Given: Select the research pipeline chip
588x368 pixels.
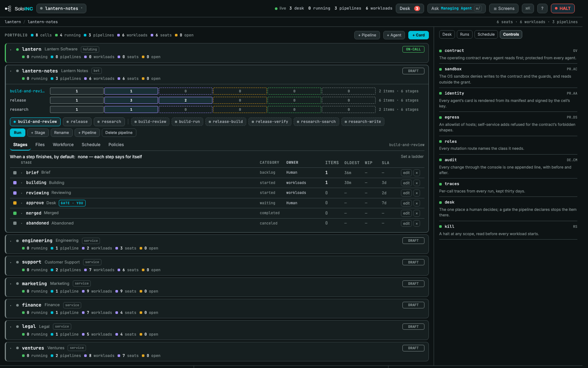Looking at the screenshot, I should 109,122.
